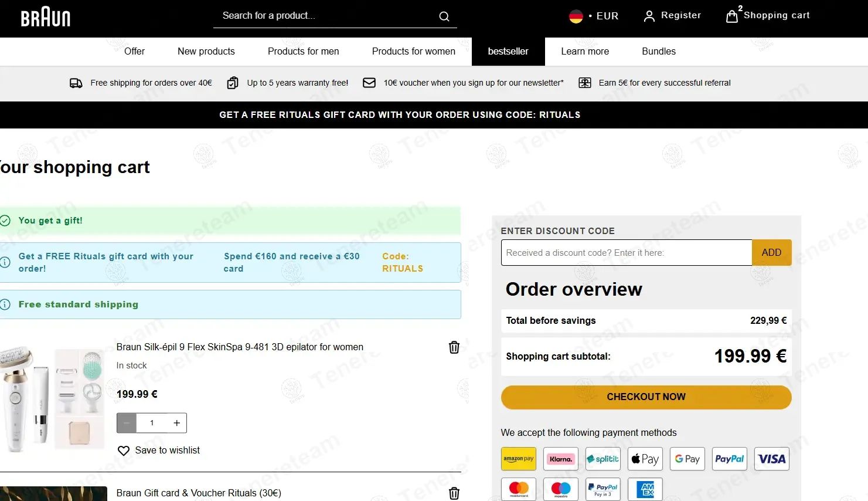Click the Amazon Pay payment icon
This screenshot has width=868, height=501.
[x=519, y=459]
